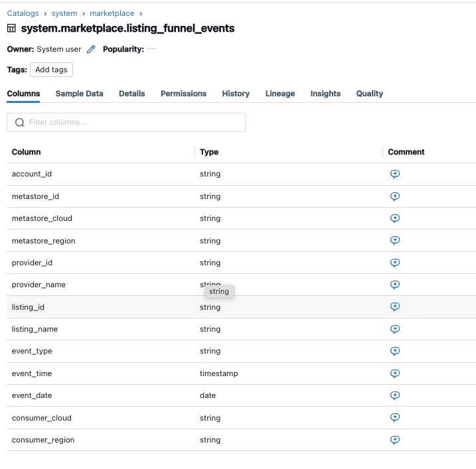Click the string type of consumer_region
This screenshot has width=476, height=469.
(x=210, y=440)
